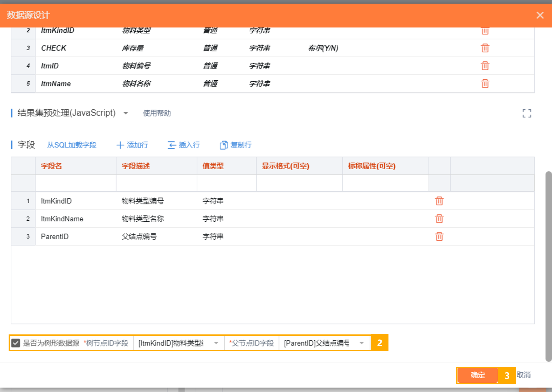
Task: Click the 显示格式(可空) column header
Action: tap(299, 166)
